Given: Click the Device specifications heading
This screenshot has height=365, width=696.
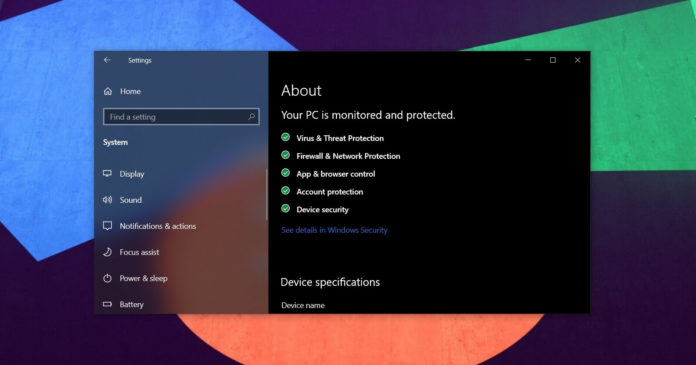Looking at the screenshot, I should pos(330,282).
